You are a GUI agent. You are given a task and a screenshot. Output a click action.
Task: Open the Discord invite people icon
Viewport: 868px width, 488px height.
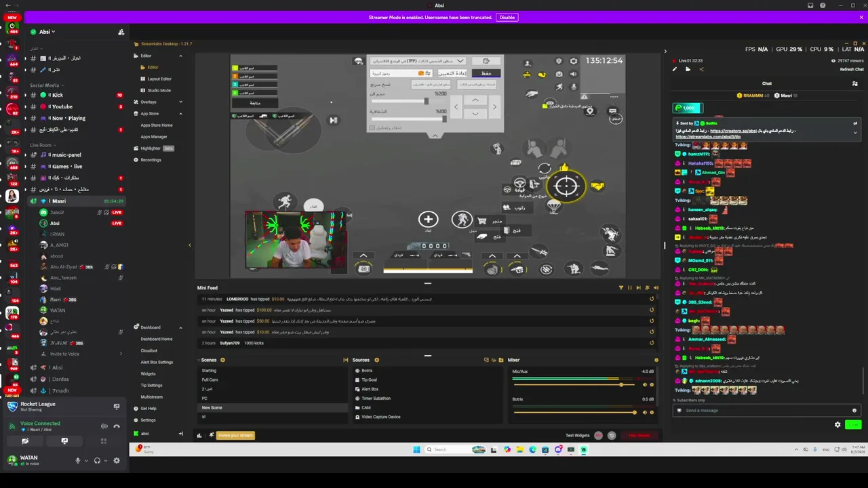click(x=121, y=32)
